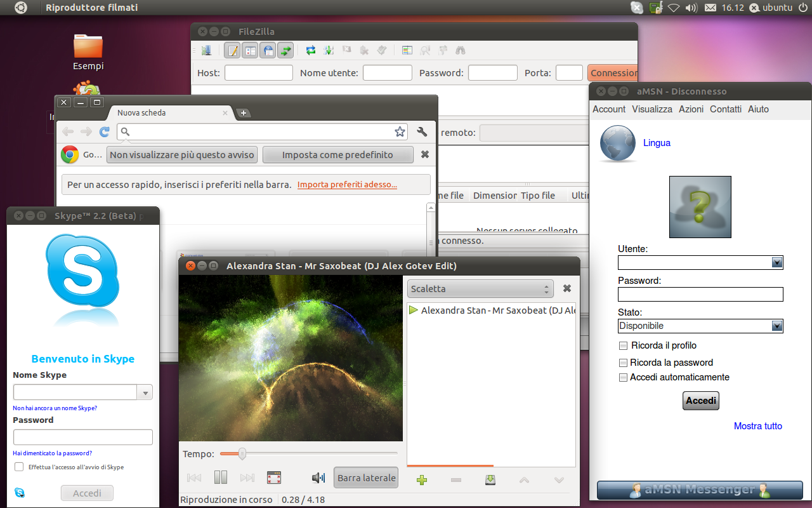Switch video player to fullscreen
The width and height of the screenshot is (812, 508).
pos(274,478)
